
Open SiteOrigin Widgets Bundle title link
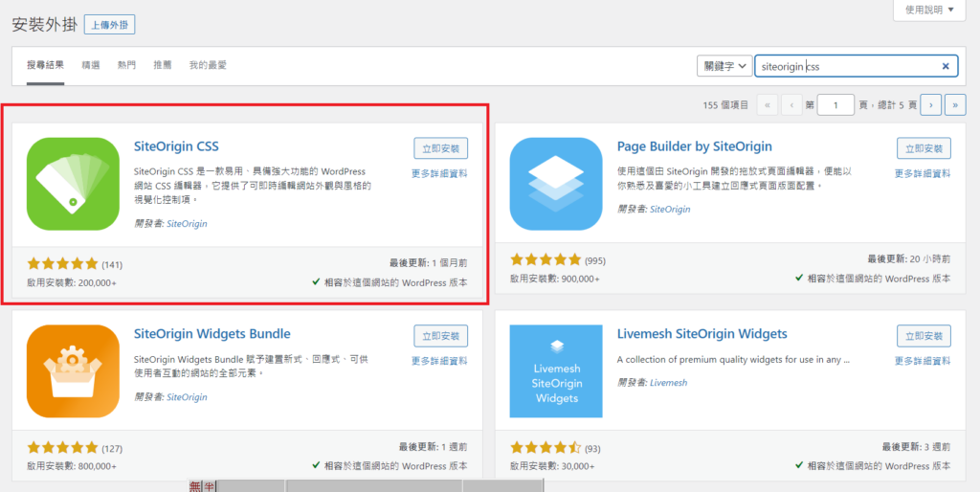pyautogui.click(x=212, y=334)
